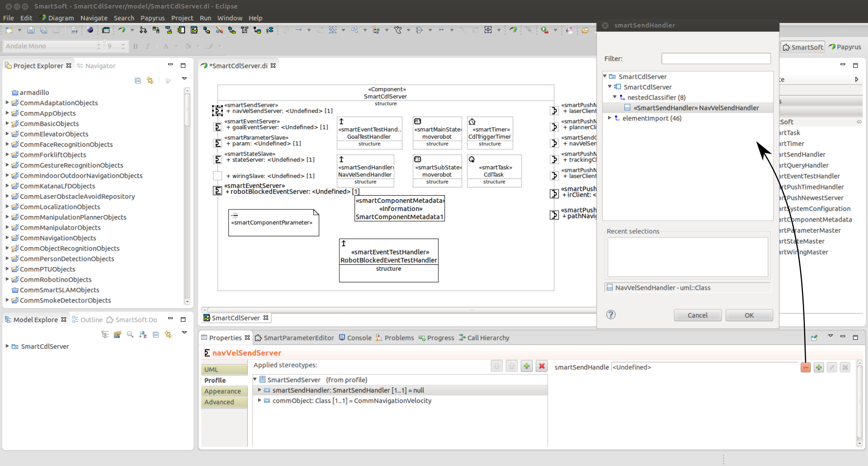
Task: Click OK in smartSendHandler dialog
Action: 749,315
